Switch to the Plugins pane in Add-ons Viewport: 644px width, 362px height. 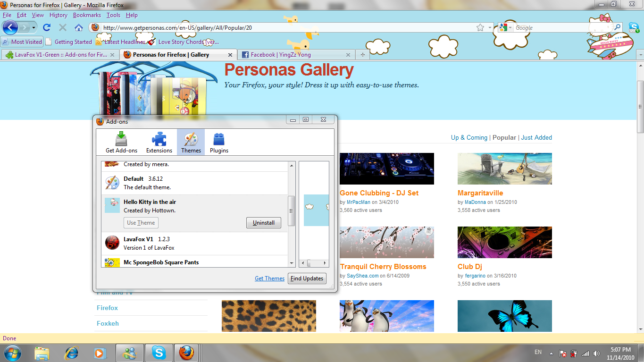coord(219,143)
